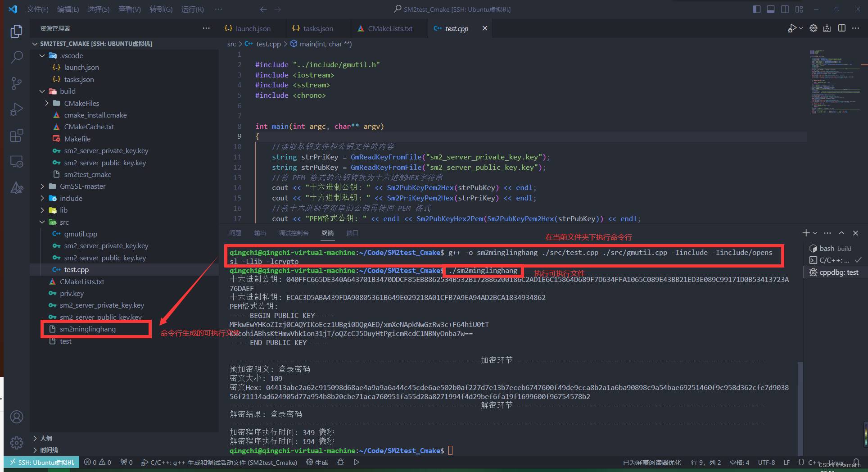Switch to the 问题 problems panel tab
Screen dimensions: 868x472
click(235, 233)
